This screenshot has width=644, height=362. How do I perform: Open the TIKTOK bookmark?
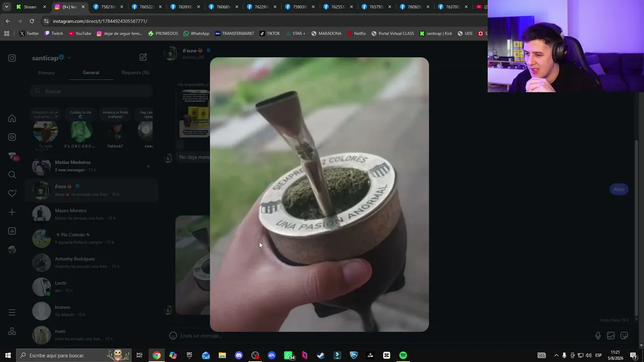(270, 34)
